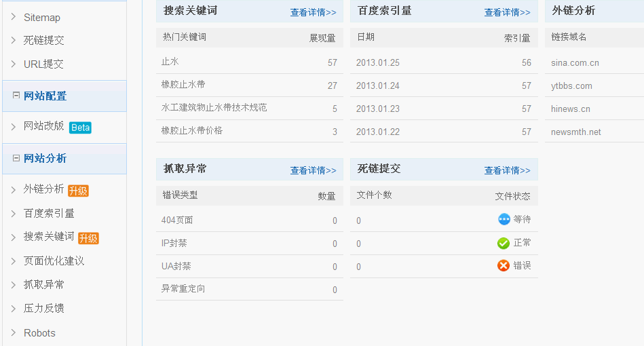Open 外链分析 in the sidebar

click(43, 189)
